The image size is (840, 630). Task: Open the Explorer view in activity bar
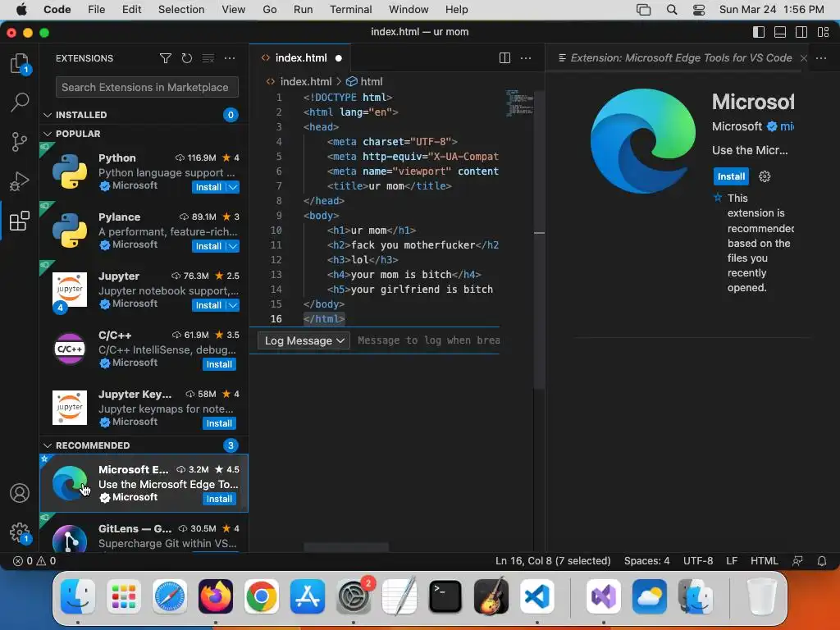pos(20,63)
